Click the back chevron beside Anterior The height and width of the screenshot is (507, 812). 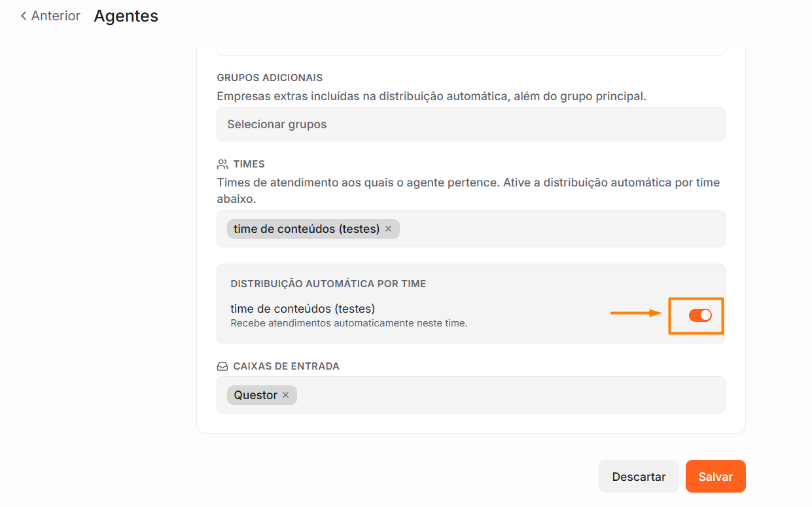[24, 16]
